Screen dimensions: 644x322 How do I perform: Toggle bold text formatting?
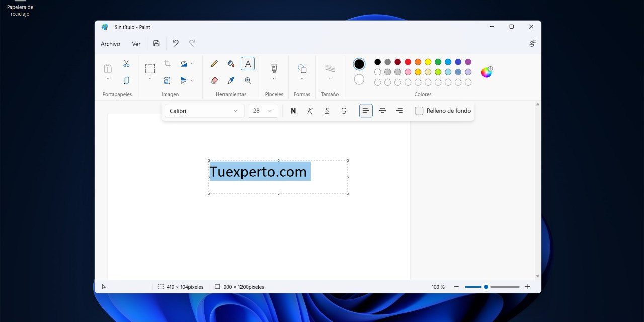pyautogui.click(x=293, y=111)
